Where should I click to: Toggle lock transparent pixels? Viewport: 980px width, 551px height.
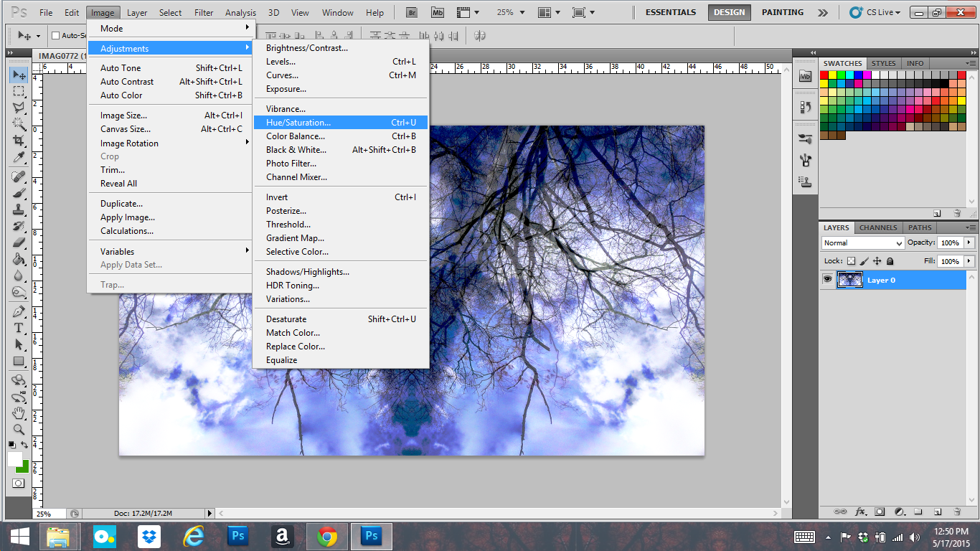pyautogui.click(x=852, y=261)
